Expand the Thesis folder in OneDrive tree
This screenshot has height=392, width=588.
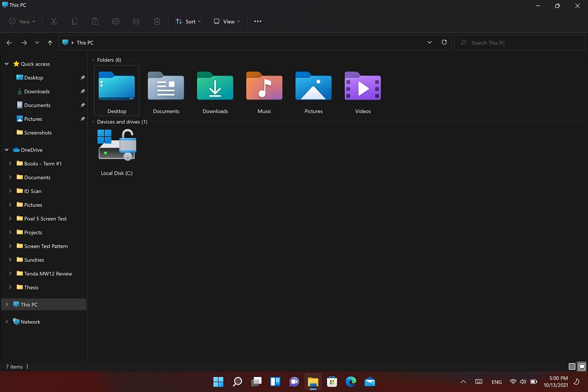click(10, 287)
